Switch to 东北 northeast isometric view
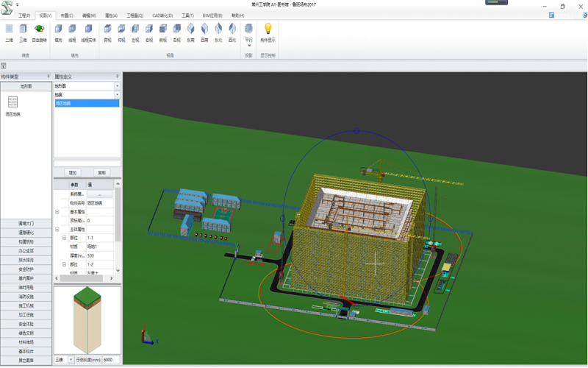This screenshot has width=588, height=368. 218,33
